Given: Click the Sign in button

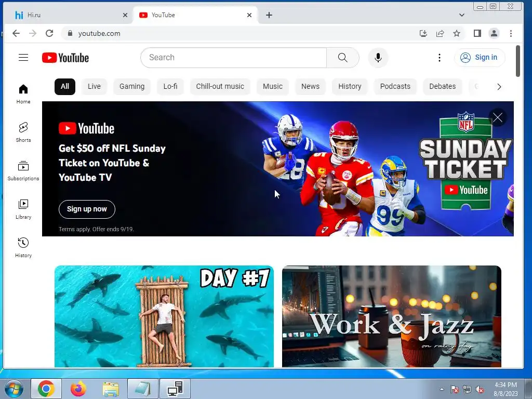Looking at the screenshot, I should (480, 58).
